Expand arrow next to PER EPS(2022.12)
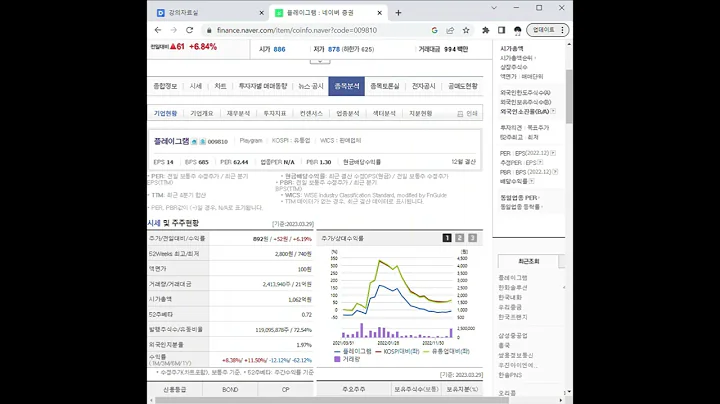720x404 pixels. (553, 153)
